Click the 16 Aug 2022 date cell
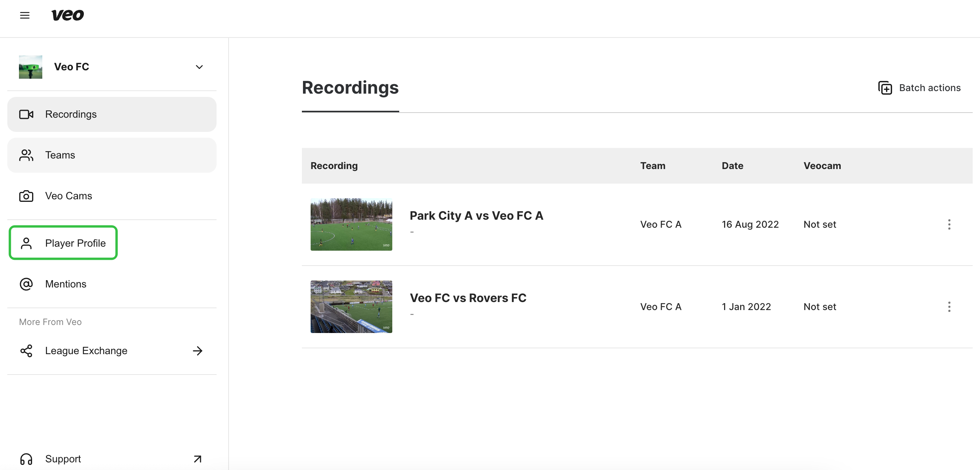This screenshot has height=470, width=980. coord(750,224)
